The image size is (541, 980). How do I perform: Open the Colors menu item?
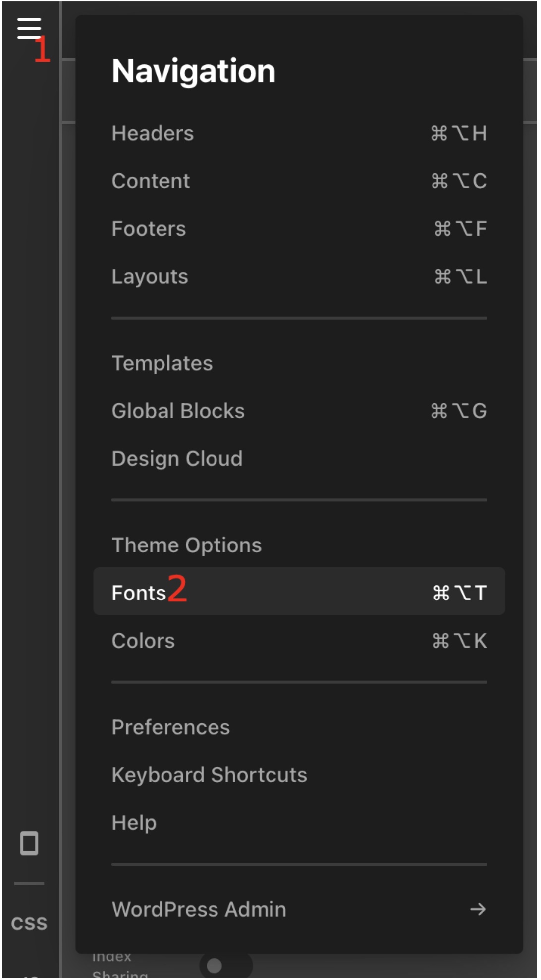tap(299, 641)
